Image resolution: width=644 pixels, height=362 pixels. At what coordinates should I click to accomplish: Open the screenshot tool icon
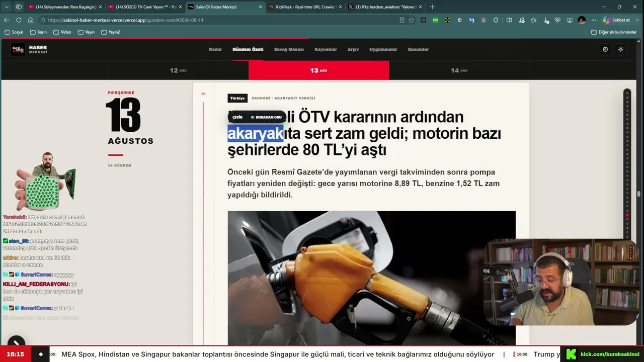pyautogui.click(x=570, y=20)
